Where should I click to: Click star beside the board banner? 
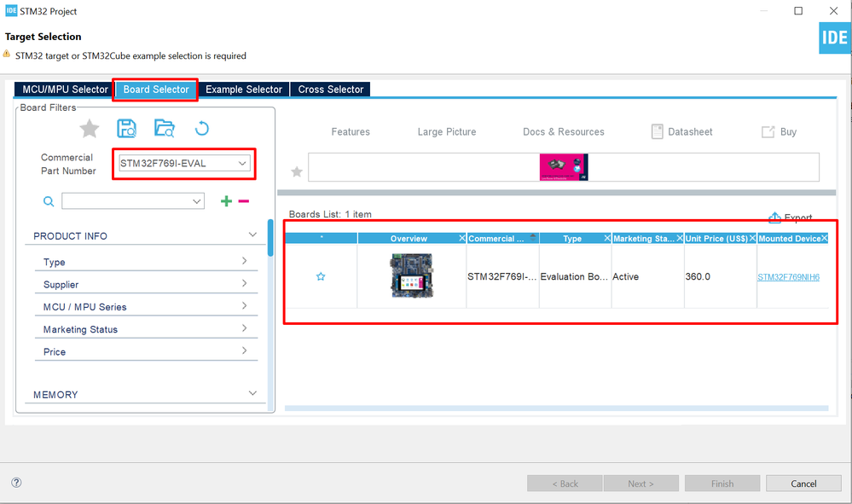(x=297, y=171)
